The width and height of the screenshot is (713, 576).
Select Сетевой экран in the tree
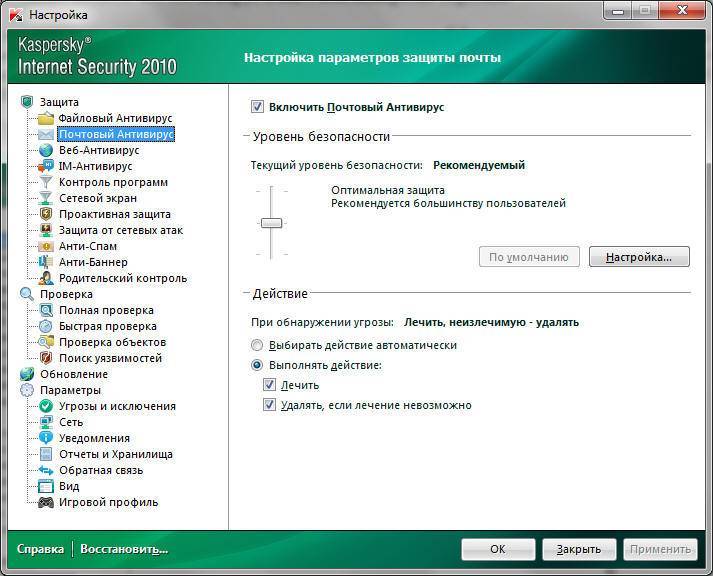pyautogui.click(x=98, y=198)
